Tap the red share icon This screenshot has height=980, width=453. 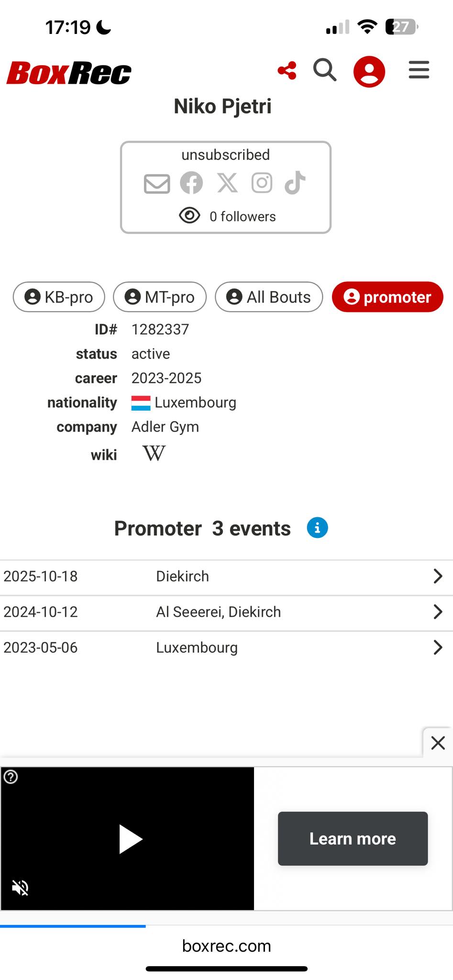pyautogui.click(x=287, y=71)
